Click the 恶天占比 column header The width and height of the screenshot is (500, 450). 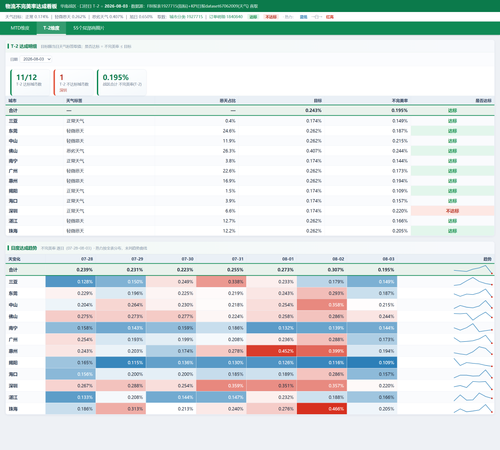coord(228,100)
